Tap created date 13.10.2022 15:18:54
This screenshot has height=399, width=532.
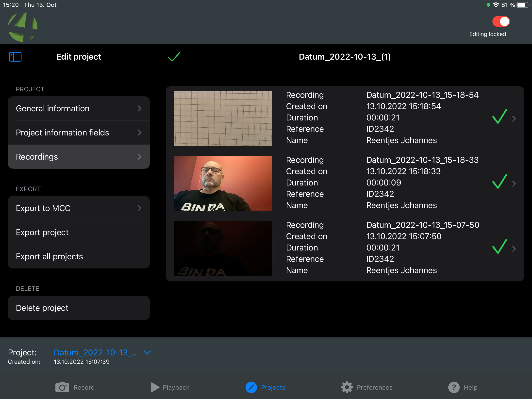(x=404, y=106)
